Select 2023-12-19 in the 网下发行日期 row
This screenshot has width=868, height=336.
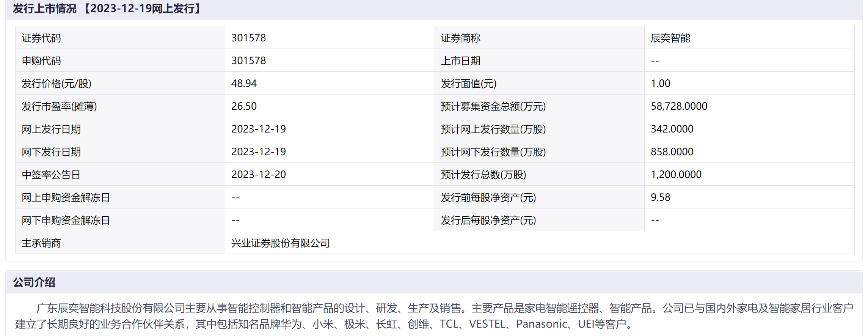tap(259, 152)
